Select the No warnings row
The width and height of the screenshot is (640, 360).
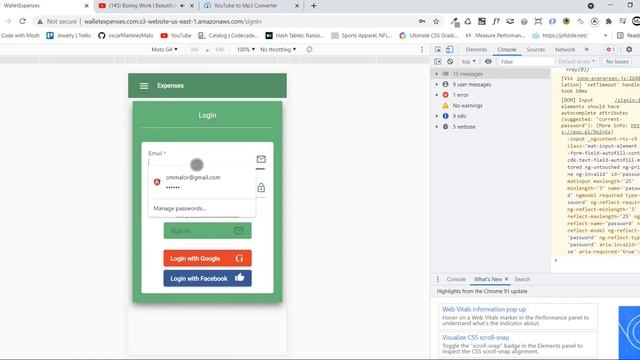pyautogui.click(x=490, y=106)
